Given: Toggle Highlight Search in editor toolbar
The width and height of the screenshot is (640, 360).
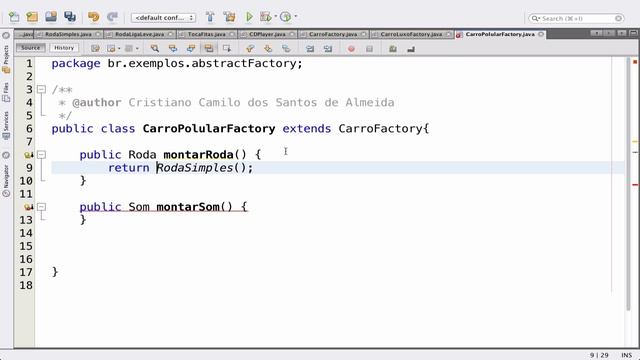Looking at the screenshot, I should click(209, 49).
